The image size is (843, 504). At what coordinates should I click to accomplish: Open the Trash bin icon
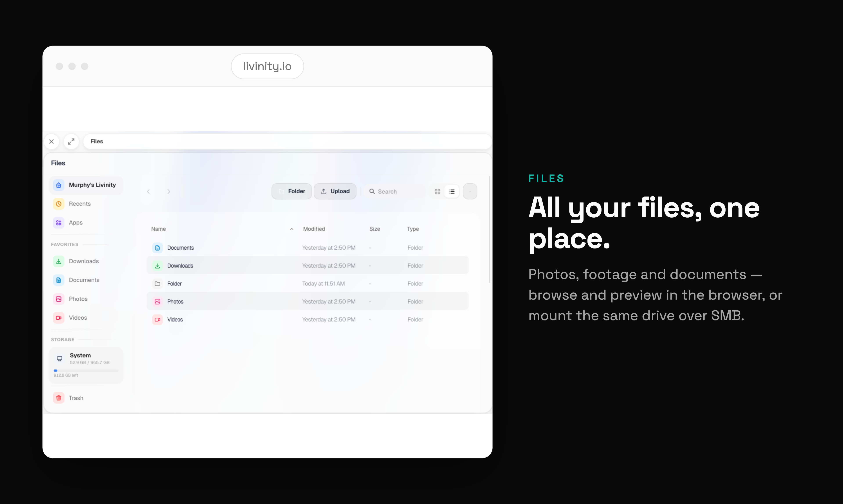point(59,398)
